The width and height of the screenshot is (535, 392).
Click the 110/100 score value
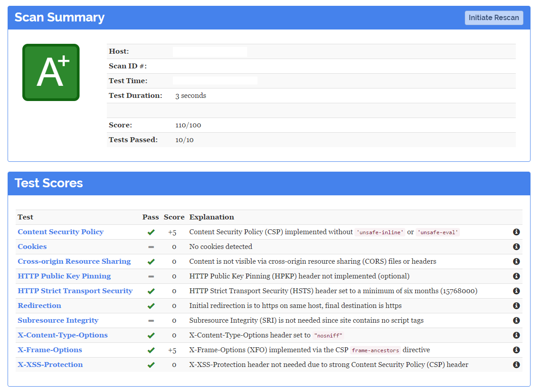[188, 125]
